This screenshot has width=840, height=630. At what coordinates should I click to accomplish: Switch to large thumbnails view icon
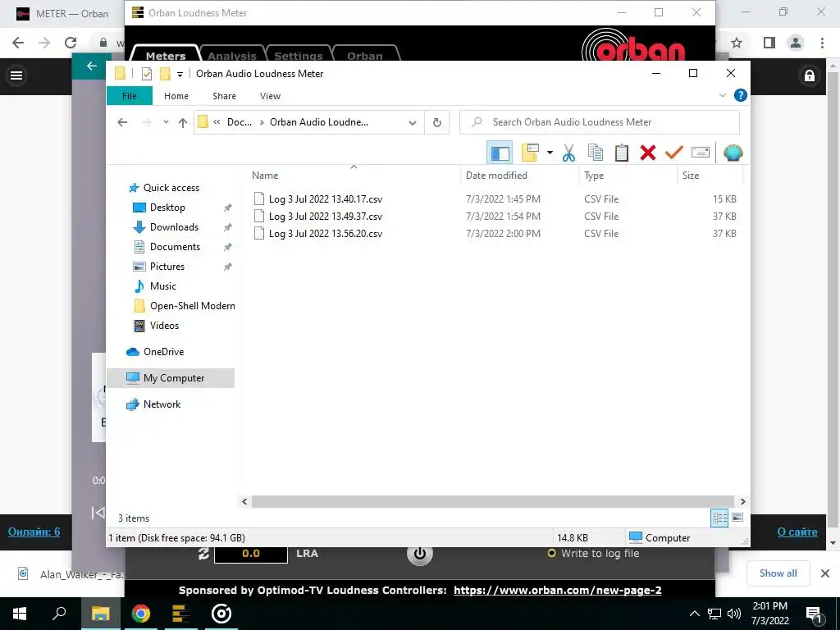pos(737,518)
